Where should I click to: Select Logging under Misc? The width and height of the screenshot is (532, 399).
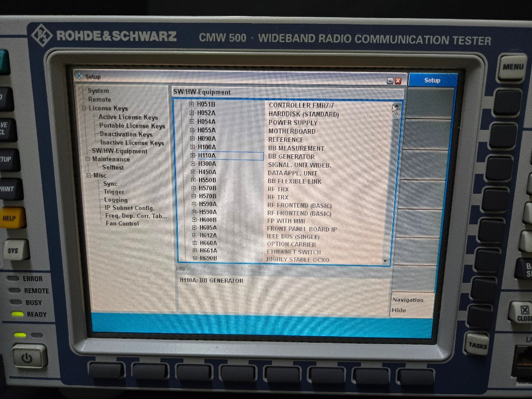pyautogui.click(x=116, y=200)
